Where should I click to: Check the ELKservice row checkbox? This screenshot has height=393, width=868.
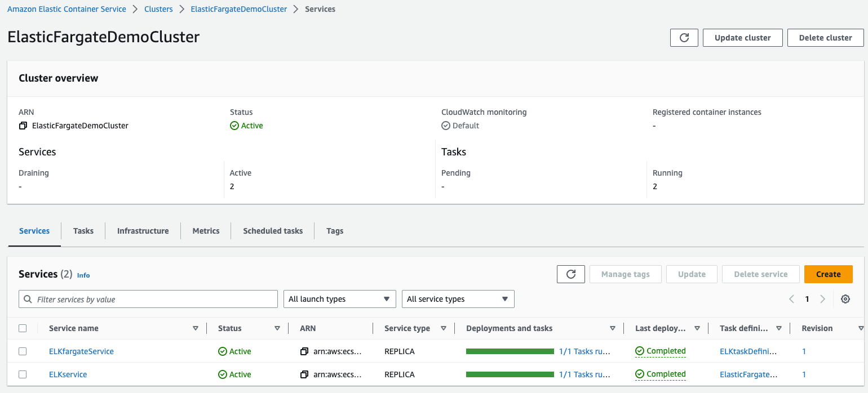point(23,374)
